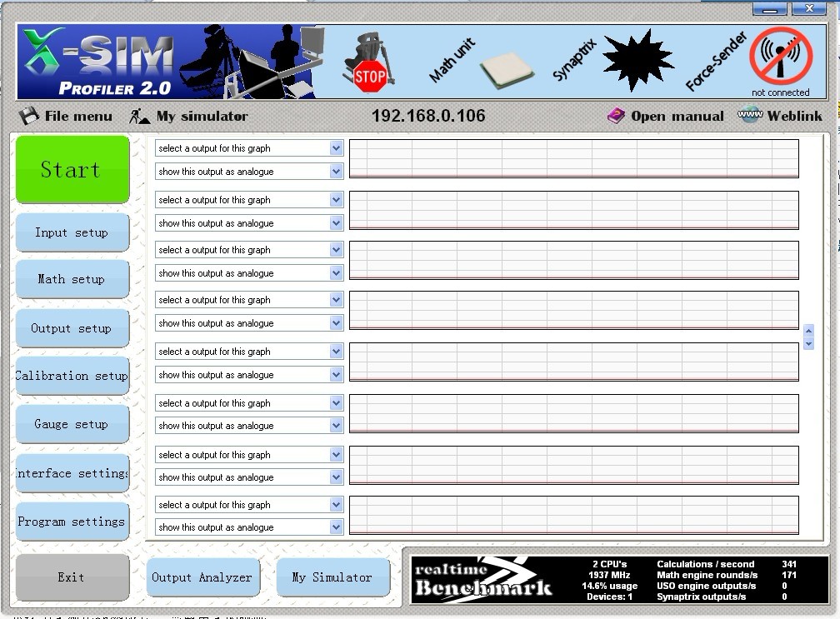Expand the third graph's analogue display dropdown

[x=336, y=273]
